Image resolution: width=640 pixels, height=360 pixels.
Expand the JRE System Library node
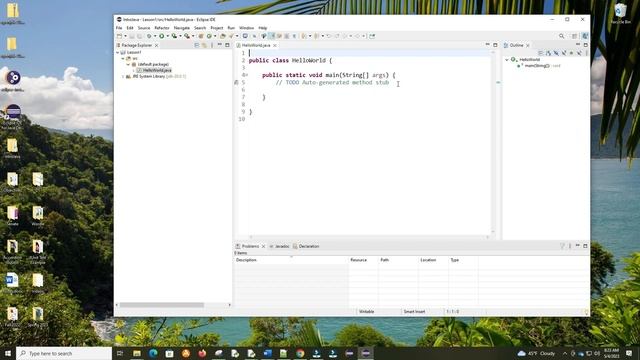[x=123, y=76]
